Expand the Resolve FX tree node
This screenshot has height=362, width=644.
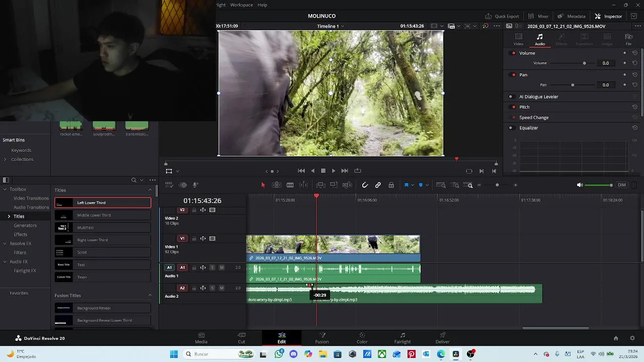5,243
